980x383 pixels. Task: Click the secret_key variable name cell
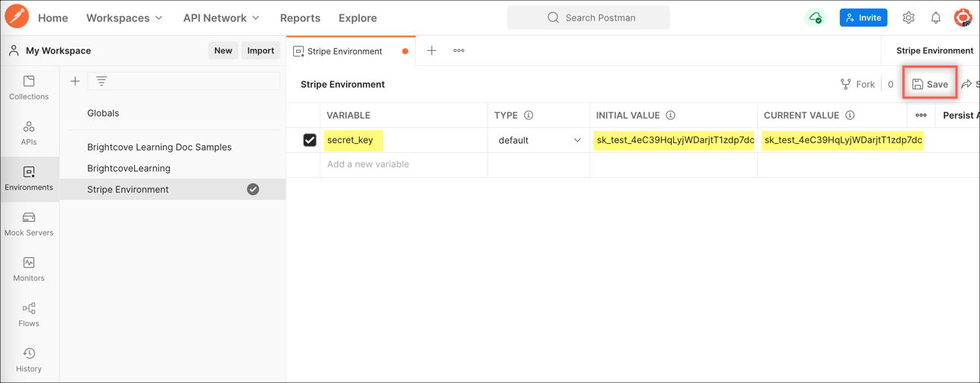[x=404, y=140]
